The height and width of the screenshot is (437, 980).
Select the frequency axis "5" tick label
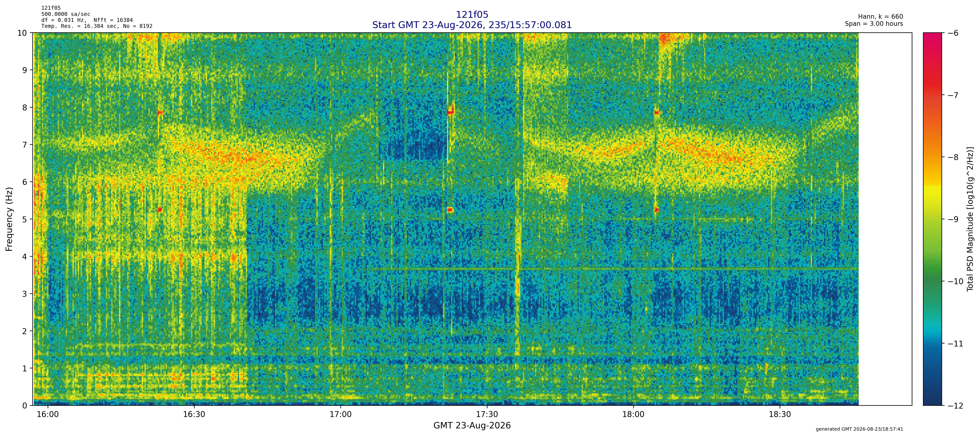pyautogui.click(x=25, y=219)
